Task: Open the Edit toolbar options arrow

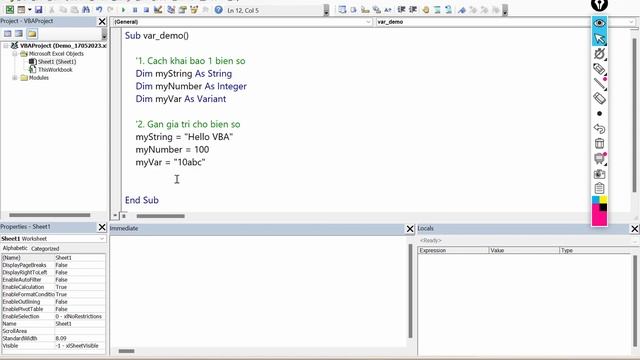Action: 505,10
